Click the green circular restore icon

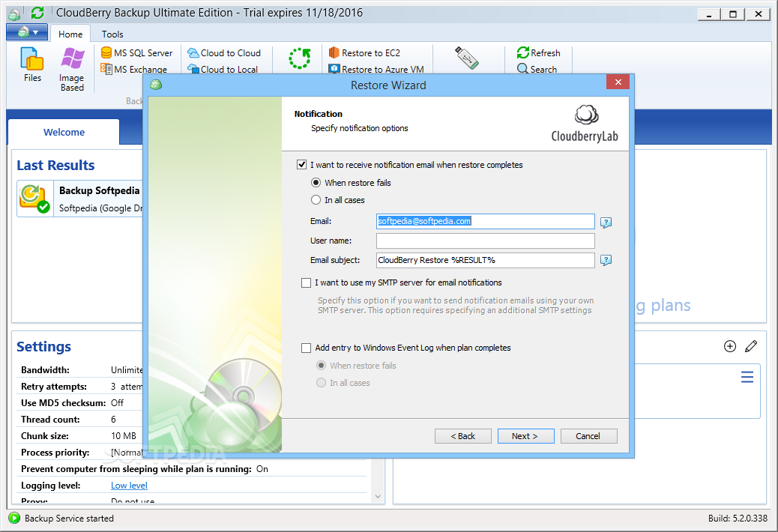pos(300,58)
